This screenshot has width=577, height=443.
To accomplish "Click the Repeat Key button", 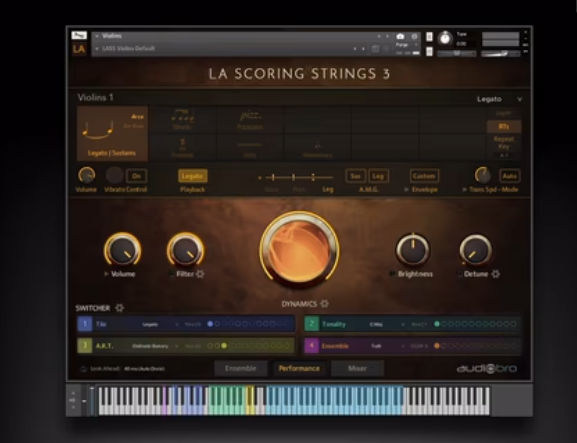I will [x=503, y=143].
